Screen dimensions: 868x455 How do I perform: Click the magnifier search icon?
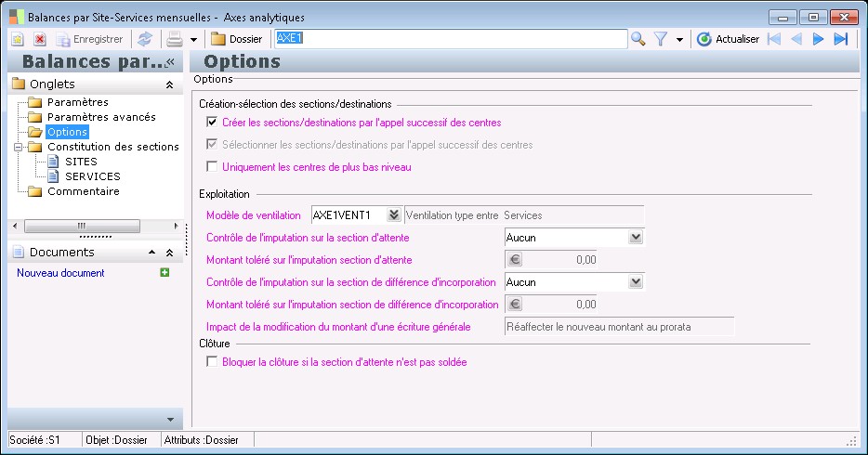[x=638, y=39]
